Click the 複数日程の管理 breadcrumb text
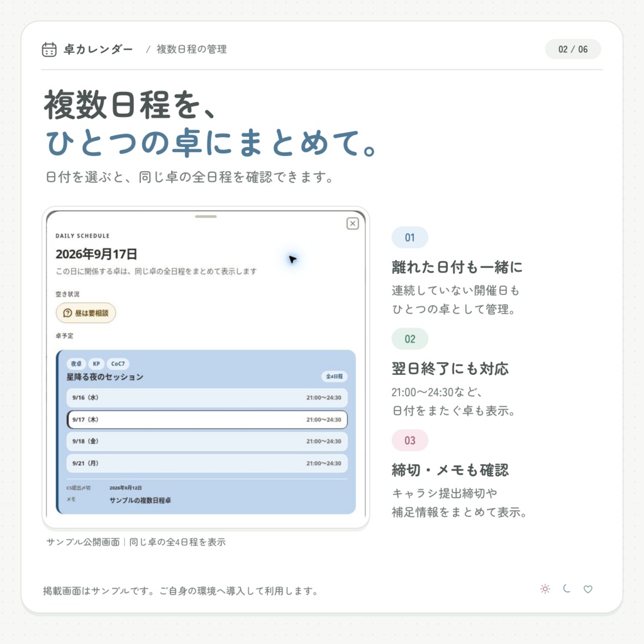The image size is (644, 644). coord(192,49)
